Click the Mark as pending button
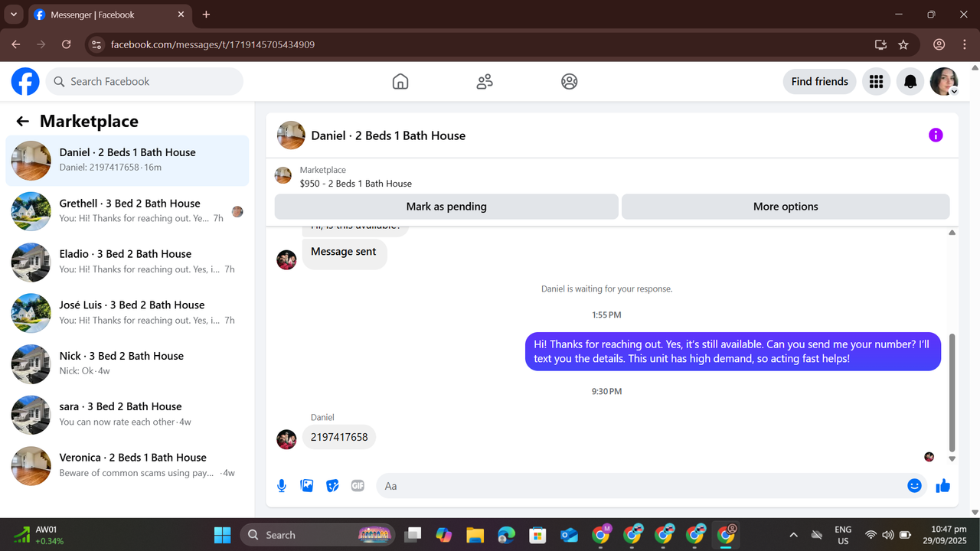 tap(446, 206)
